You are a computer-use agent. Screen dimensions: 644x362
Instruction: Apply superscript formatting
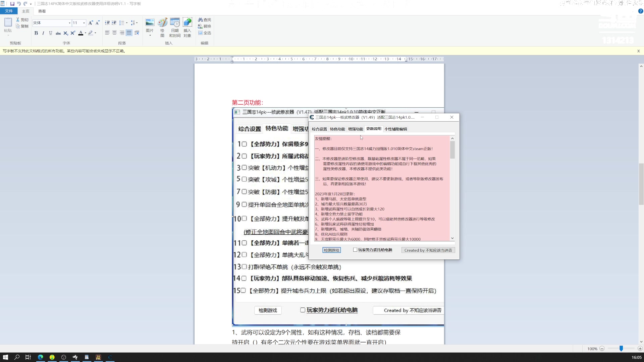pyautogui.click(x=72, y=33)
